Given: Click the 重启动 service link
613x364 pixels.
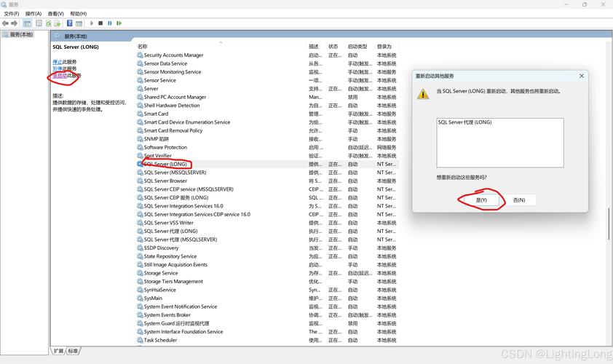Looking at the screenshot, I should (60, 75).
